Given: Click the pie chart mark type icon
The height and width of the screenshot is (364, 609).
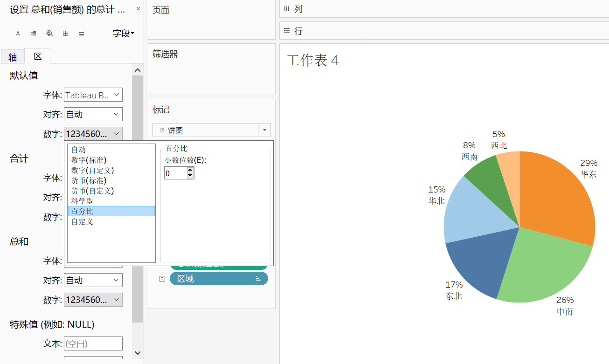Looking at the screenshot, I should pyautogui.click(x=162, y=130).
